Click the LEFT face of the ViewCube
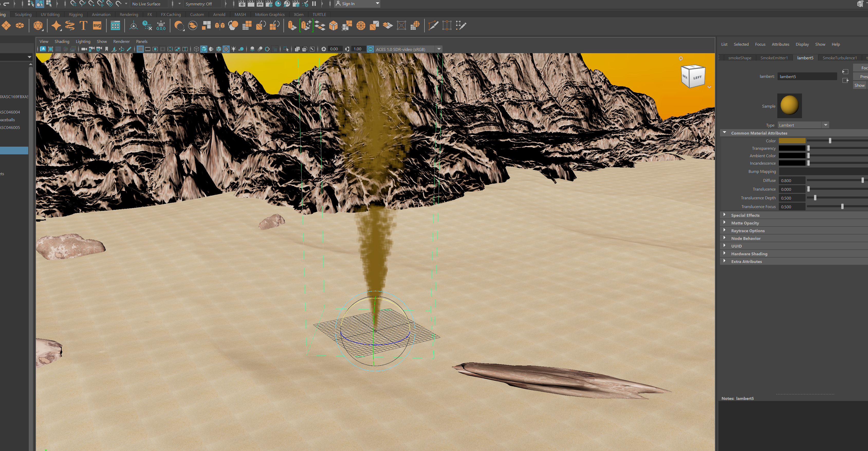This screenshot has height=451, width=868. click(697, 78)
